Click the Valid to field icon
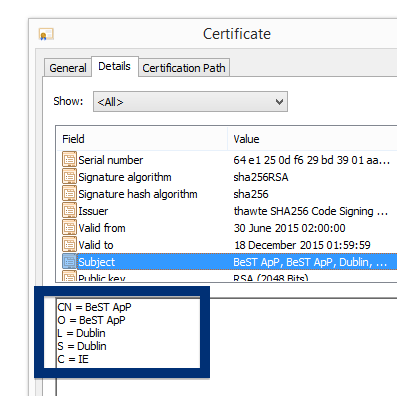397x396 pixels. 69,245
